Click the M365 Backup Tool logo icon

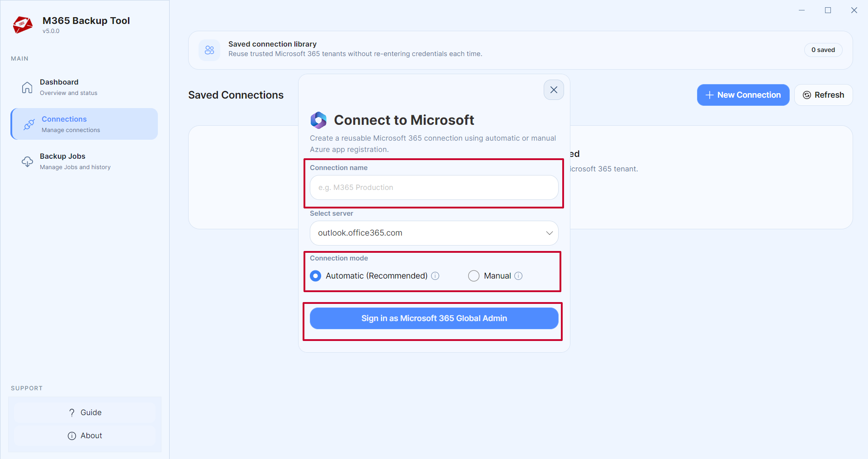coord(23,25)
